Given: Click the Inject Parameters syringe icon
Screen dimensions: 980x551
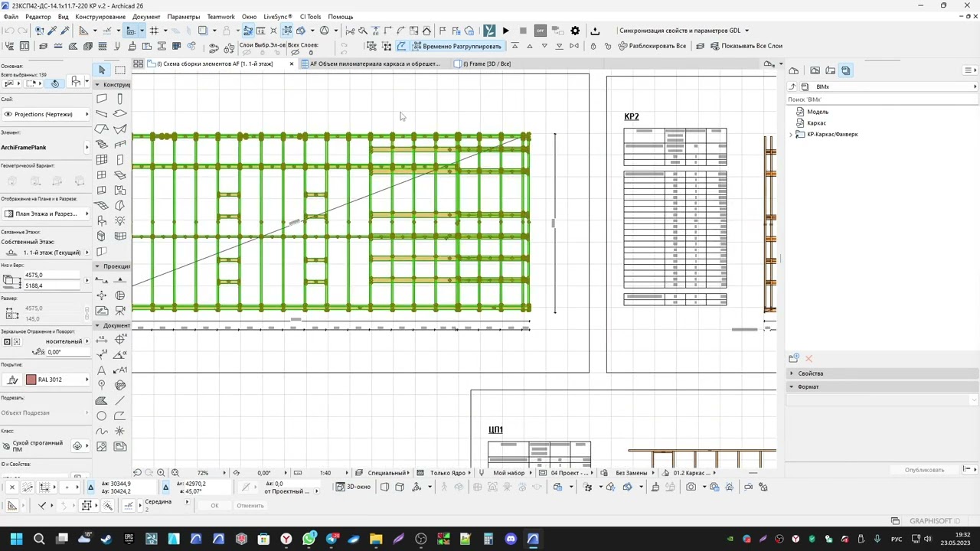Looking at the screenshot, I should coord(64,31).
